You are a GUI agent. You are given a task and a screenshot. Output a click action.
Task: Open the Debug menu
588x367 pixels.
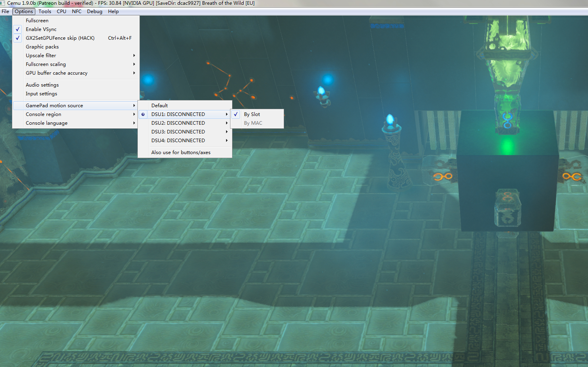[x=95, y=12]
